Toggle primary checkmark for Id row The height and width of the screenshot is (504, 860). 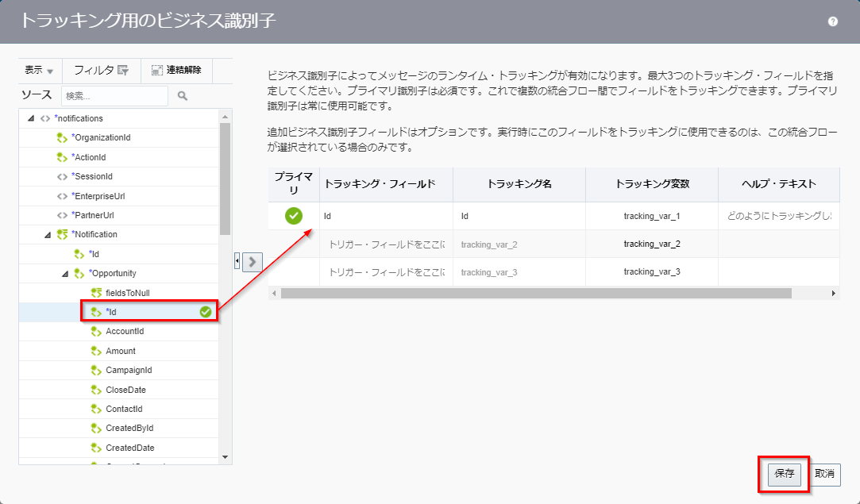click(293, 215)
